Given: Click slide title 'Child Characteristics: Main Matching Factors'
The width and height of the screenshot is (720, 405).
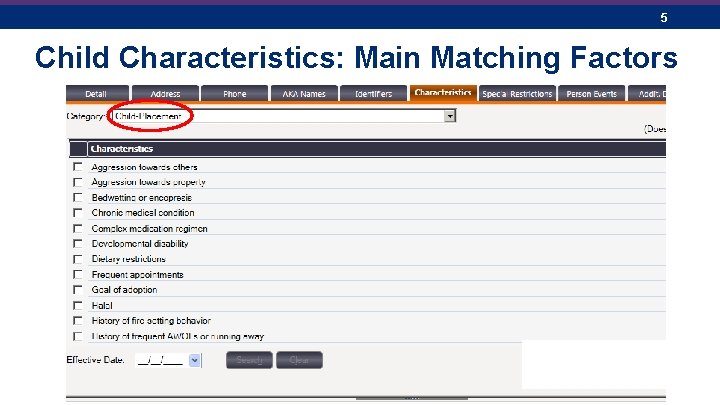Looking at the screenshot, I should [x=356, y=58].
